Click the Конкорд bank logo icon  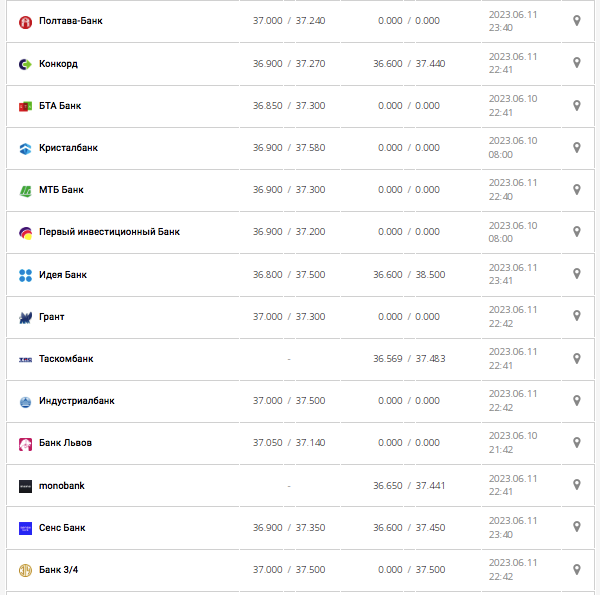pos(26,64)
